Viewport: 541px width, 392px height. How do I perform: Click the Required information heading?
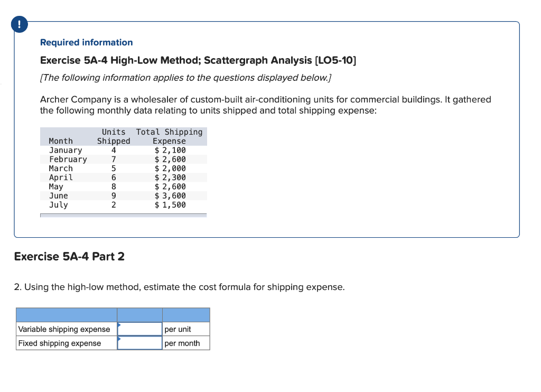point(86,42)
